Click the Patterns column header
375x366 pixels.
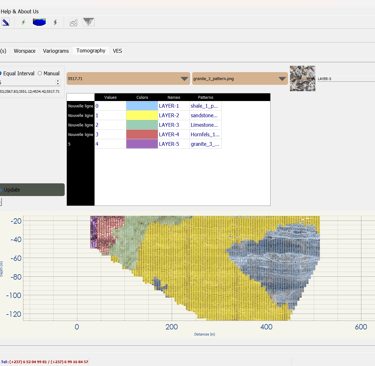coord(205,97)
